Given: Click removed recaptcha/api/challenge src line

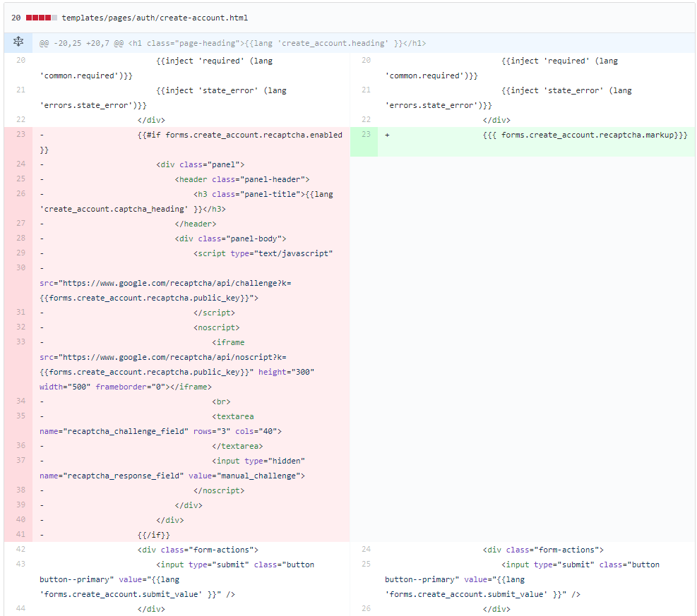Looking at the screenshot, I should click(165, 284).
